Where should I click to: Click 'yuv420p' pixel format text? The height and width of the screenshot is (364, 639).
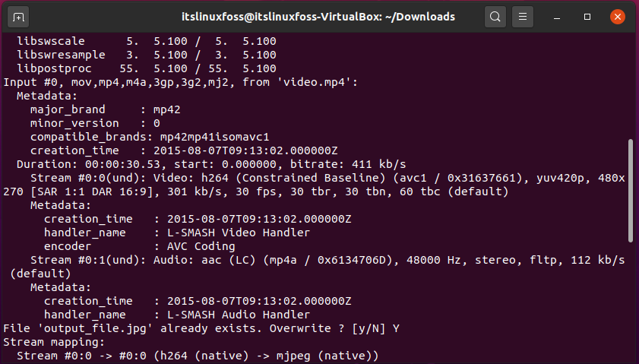(560, 178)
